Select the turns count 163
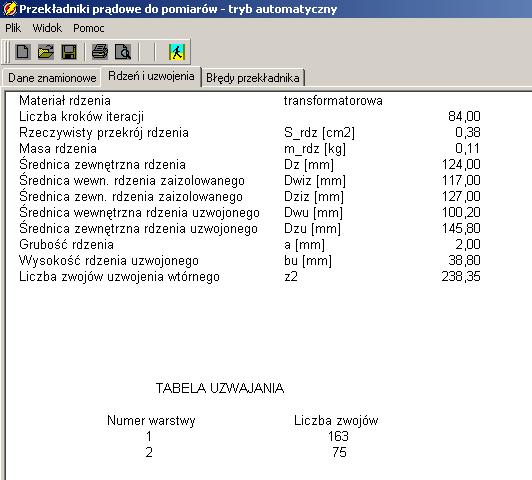Screen dimensions: 532x480 (x=338, y=436)
